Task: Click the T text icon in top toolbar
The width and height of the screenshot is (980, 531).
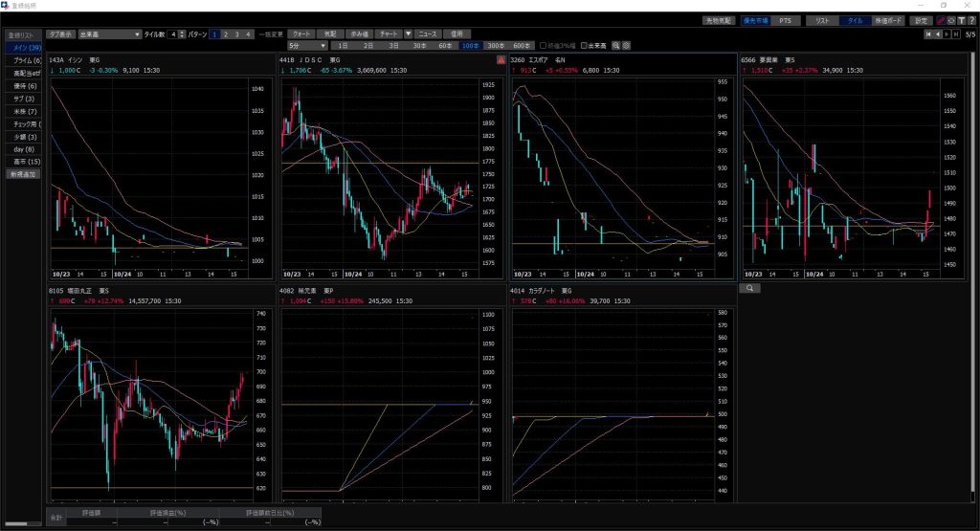Action: click(x=961, y=20)
